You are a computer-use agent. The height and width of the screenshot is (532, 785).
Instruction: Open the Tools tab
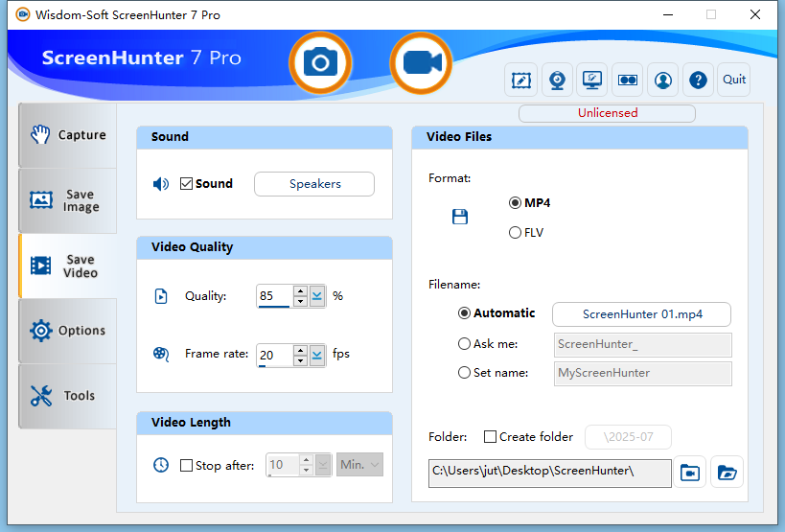click(68, 396)
